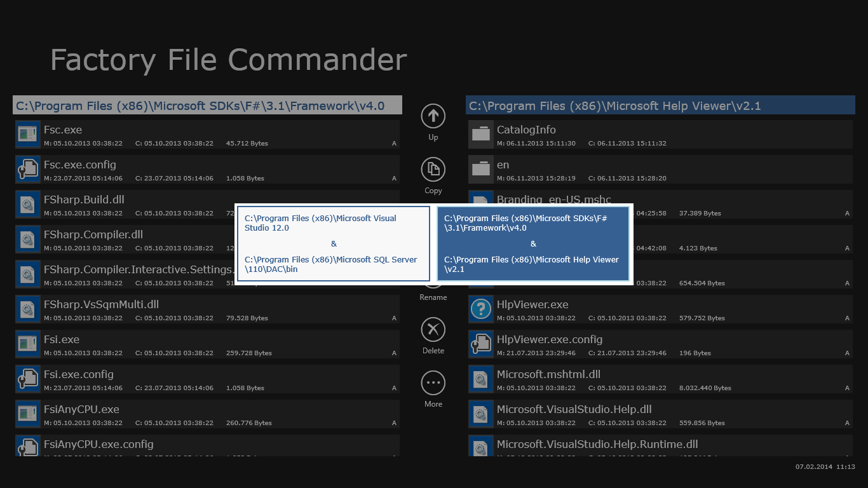This screenshot has width=868, height=488.
Task: Choose F# Framework & Help Viewer folder pair
Action: [533, 244]
